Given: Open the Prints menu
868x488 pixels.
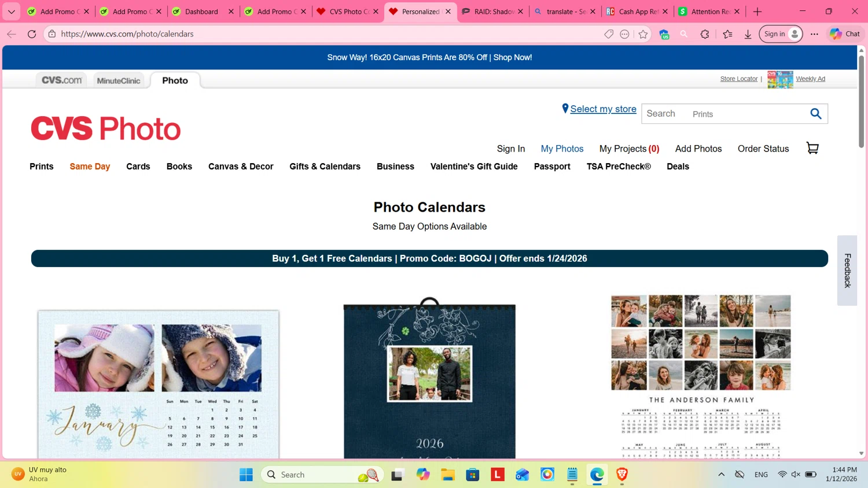Looking at the screenshot, I should pos(42,167).
